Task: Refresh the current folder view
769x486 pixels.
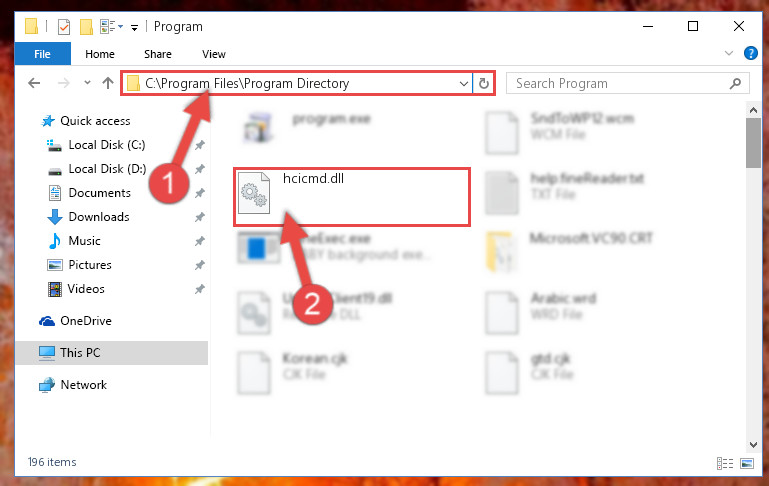Action: [484, 83]
